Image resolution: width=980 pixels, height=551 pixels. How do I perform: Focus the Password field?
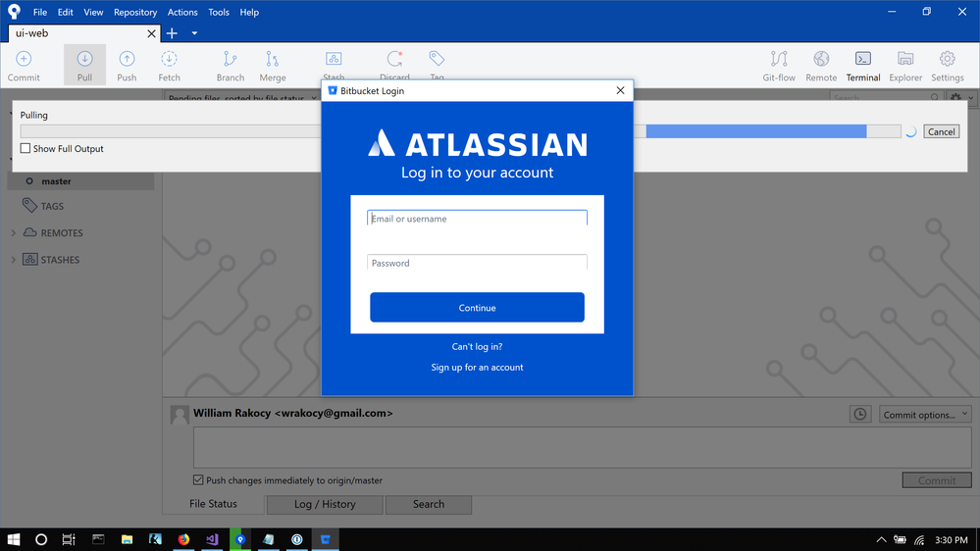[x=477, y=263]
